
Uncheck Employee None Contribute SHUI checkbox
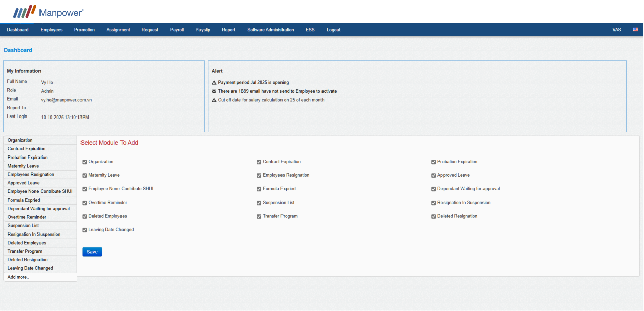click(85, 189)
